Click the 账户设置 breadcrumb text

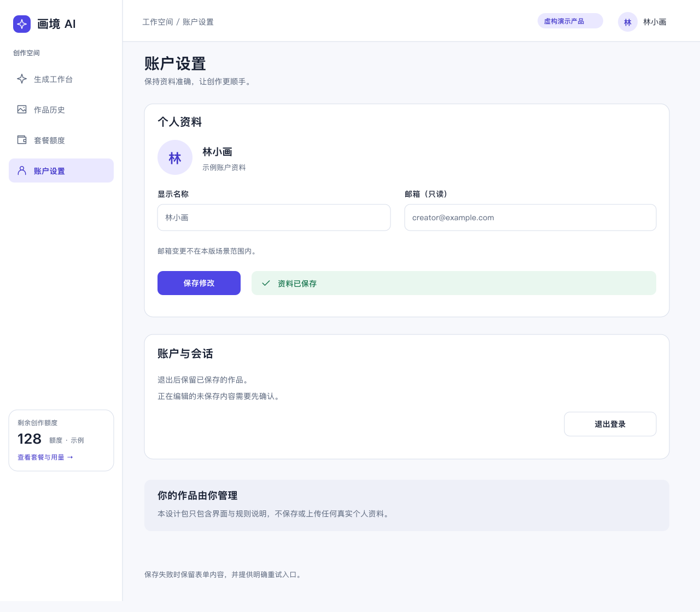pos(198,22)
